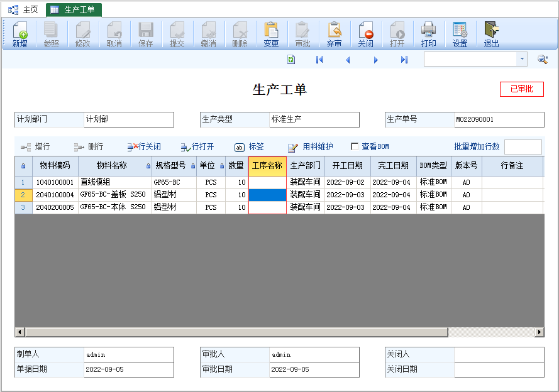
Task: Click the 参照 toolbar icon
Action: point(51,34)
